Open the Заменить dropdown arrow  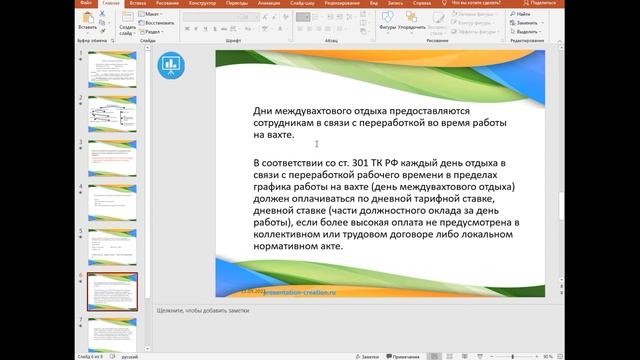[542, 23]
